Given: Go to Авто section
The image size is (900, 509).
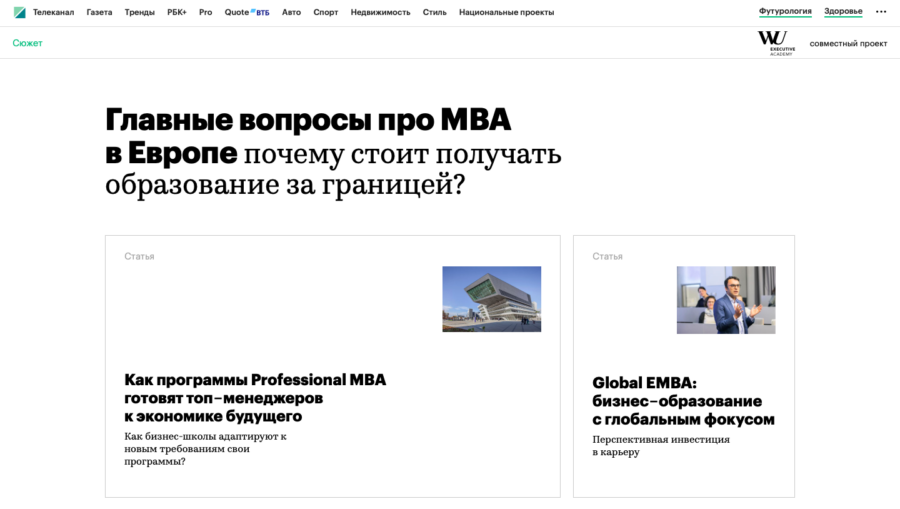Looking at the screenshot, I should [x=291, y=12].
